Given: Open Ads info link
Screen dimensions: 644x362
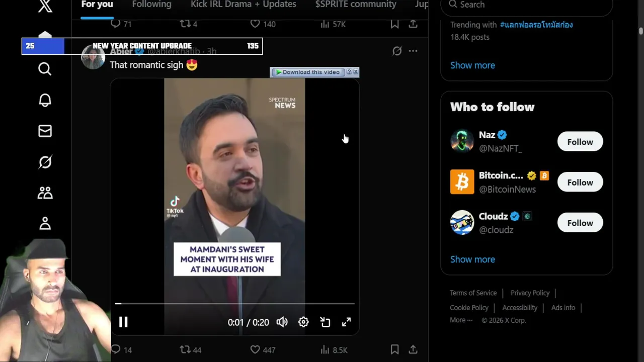Looking at the screenshot, I should pos(563,307).
